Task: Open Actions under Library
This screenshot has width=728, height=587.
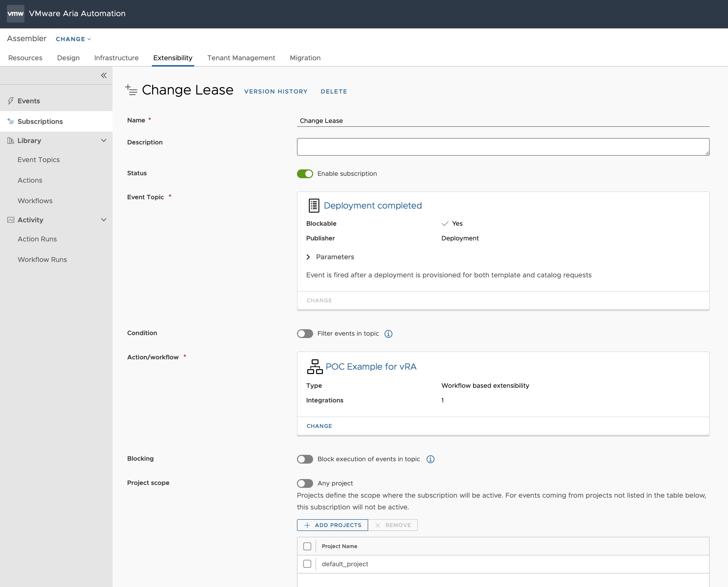Action: coord(30,180)
